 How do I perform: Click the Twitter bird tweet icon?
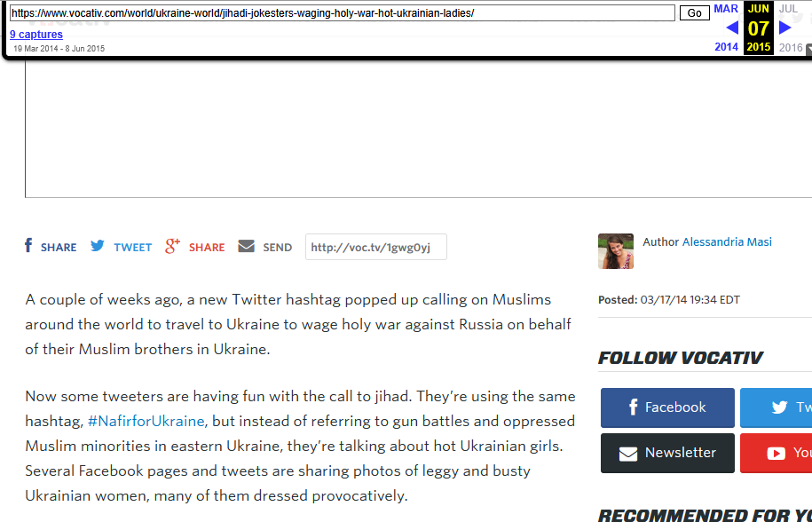point(98,246)
